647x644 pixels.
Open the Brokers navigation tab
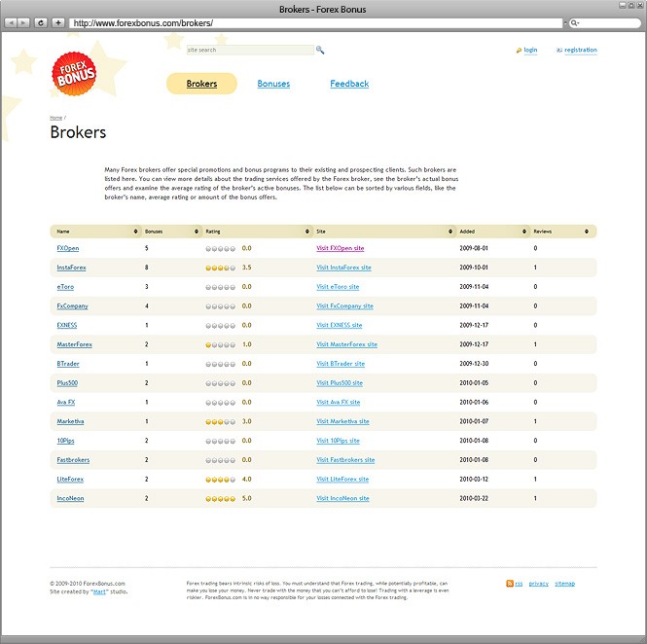pos(201,84)
